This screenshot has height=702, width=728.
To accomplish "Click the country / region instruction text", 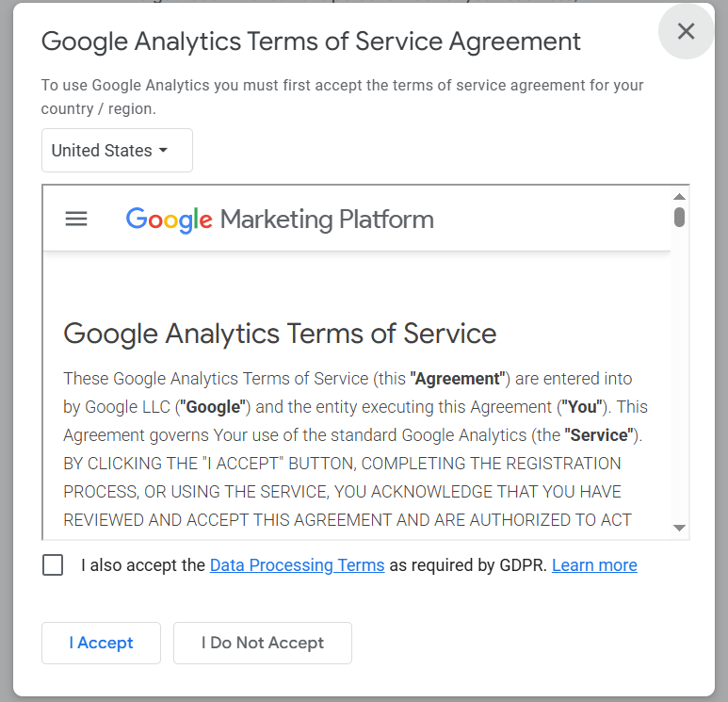I will click(x=342, y=97).
